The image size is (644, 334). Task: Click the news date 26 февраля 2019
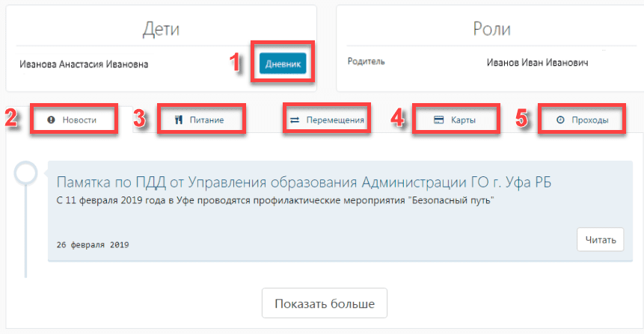pyautogui.click(x=93, y=244)
